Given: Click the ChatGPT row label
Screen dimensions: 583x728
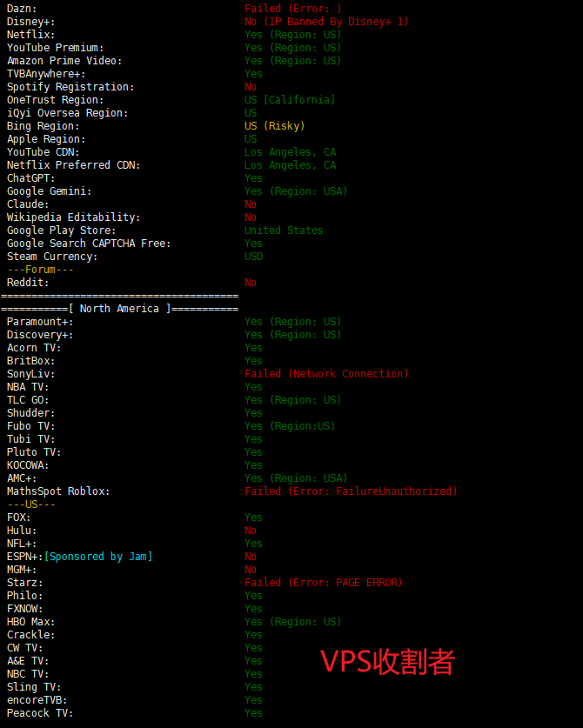Looking at the screenshot, I should [31, 178].
